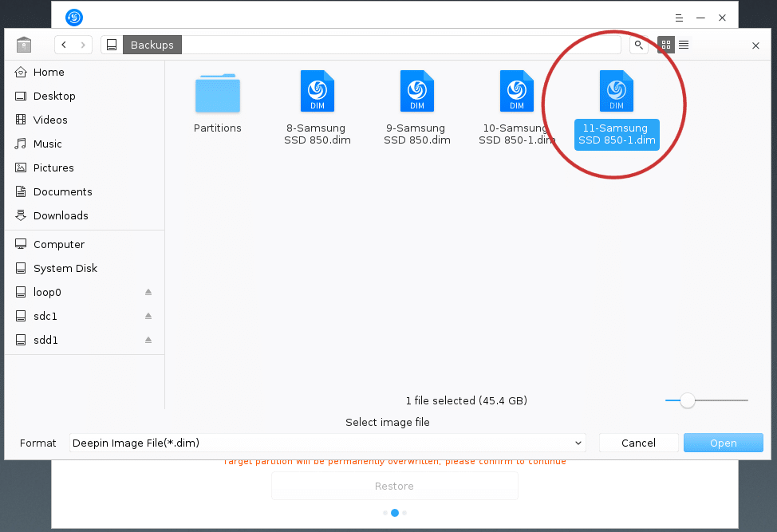Close the file chooser dialog

[x=755, y=45]
